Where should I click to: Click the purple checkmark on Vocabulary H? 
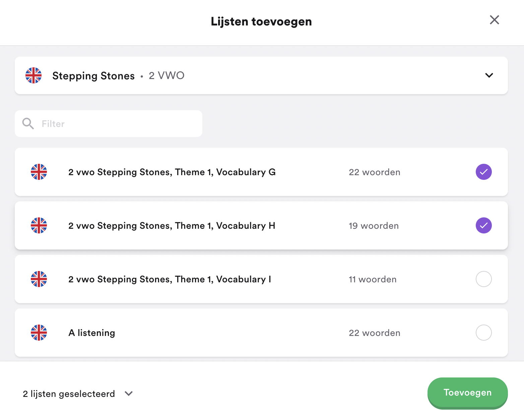click(x=483, y=225)
